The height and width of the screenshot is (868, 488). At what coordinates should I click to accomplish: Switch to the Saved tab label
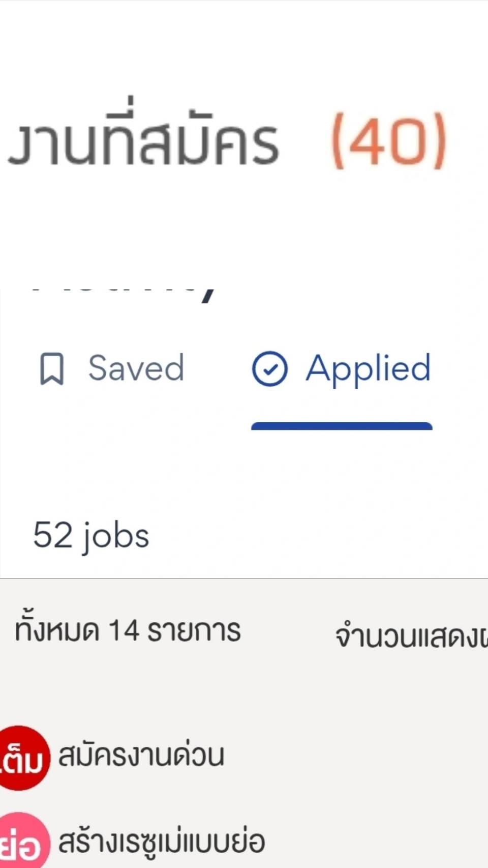tap(136, 368)
